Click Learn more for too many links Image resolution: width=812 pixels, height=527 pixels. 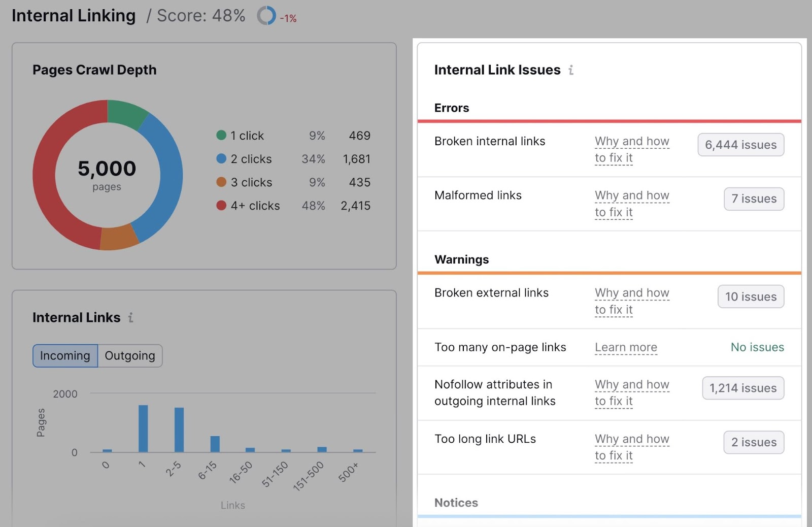[x=626, y=347]
